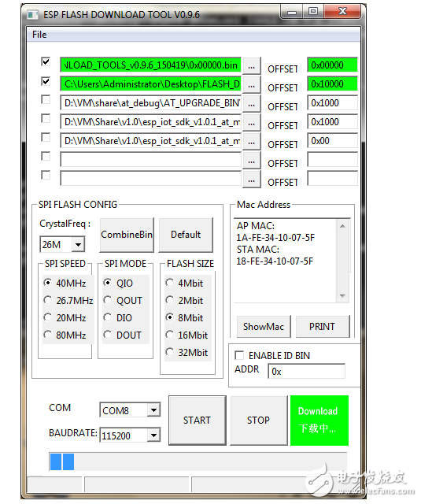Browse for the 0x00000.bin file path
421x504 pixels.
(x=252, y=66)
